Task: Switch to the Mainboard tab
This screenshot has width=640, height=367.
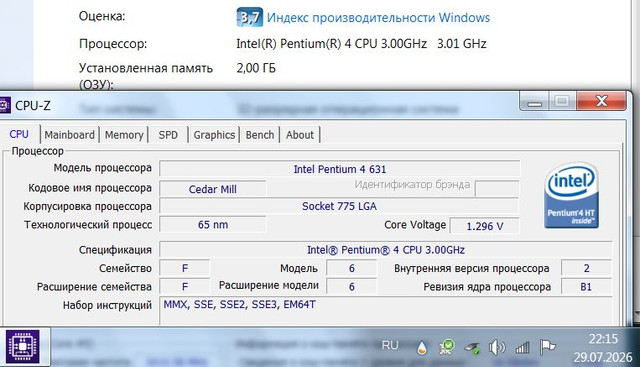Action: pos(69,135)
